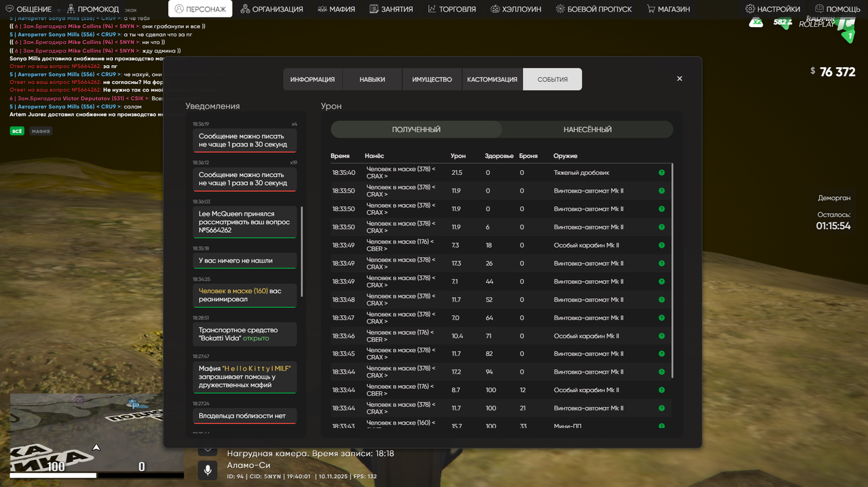This screenshot has width=868, height=487.
Task: Click the 01:15:54 Деморган timer
Action: [x=833, y=226]
